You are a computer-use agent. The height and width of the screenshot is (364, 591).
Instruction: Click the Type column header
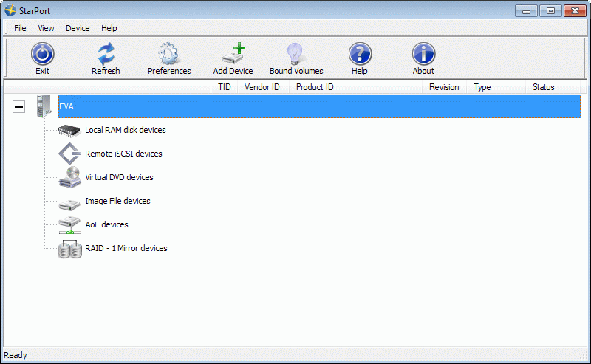click(496, 87)
